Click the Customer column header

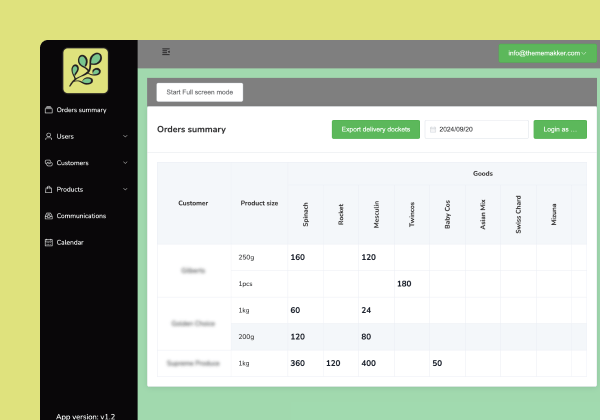(193, 203)
